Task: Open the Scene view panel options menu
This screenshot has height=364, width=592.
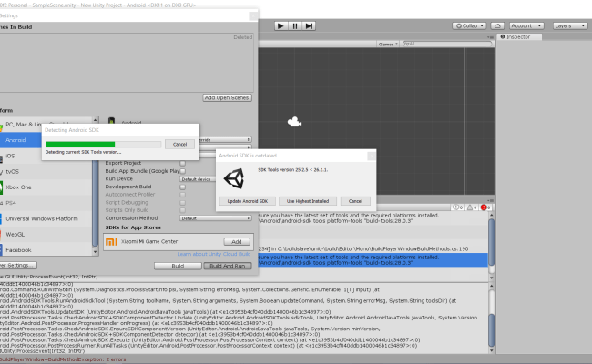Action: tap(490, 37)
